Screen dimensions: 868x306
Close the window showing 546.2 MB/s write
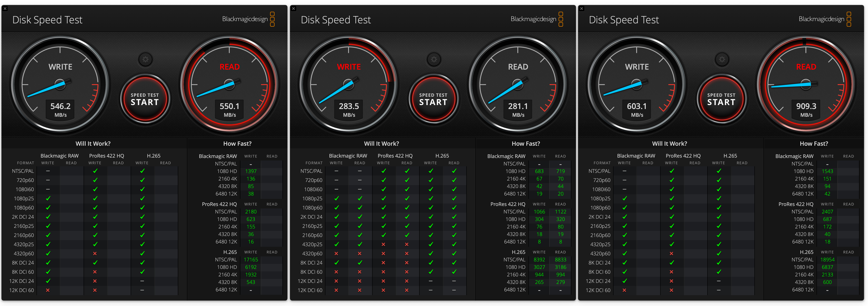pos(5,8)
